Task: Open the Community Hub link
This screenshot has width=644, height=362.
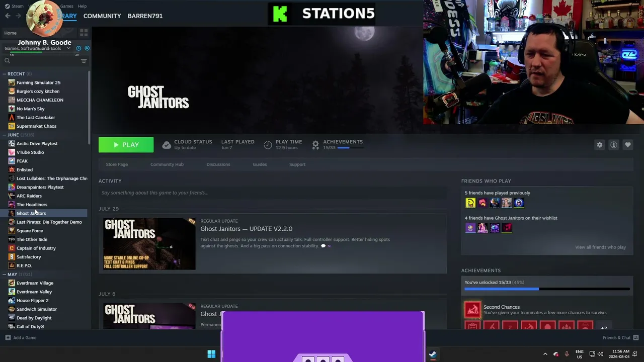Action: pyautogui.click(x=167, y=164)
